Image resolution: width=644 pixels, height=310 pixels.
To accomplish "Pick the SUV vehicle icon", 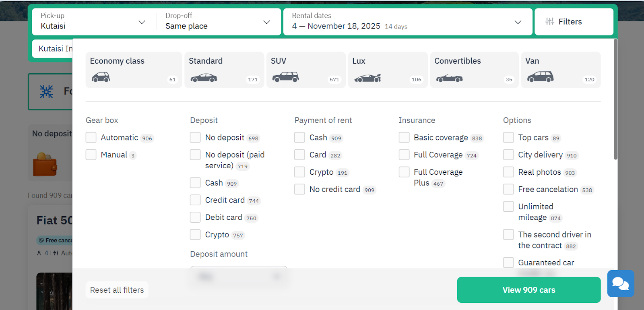I will click(285, 77).
